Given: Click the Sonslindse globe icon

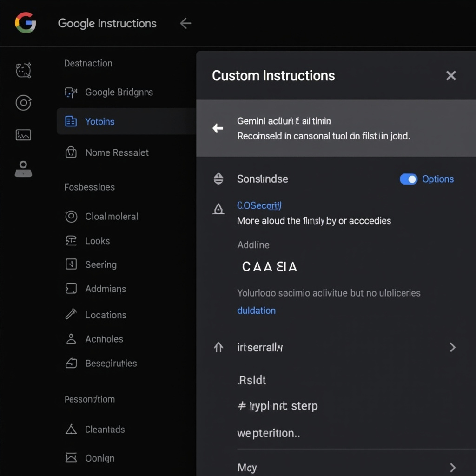Looking at the screenshot, I should pyautogui.click(x=218, y=179).
